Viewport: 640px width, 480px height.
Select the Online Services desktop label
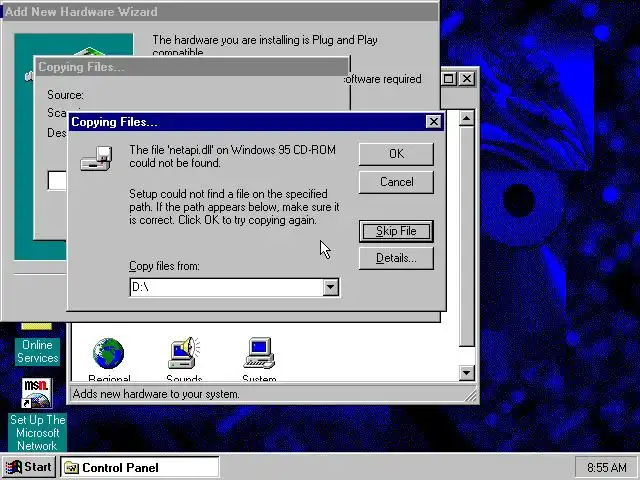(38, 351)
